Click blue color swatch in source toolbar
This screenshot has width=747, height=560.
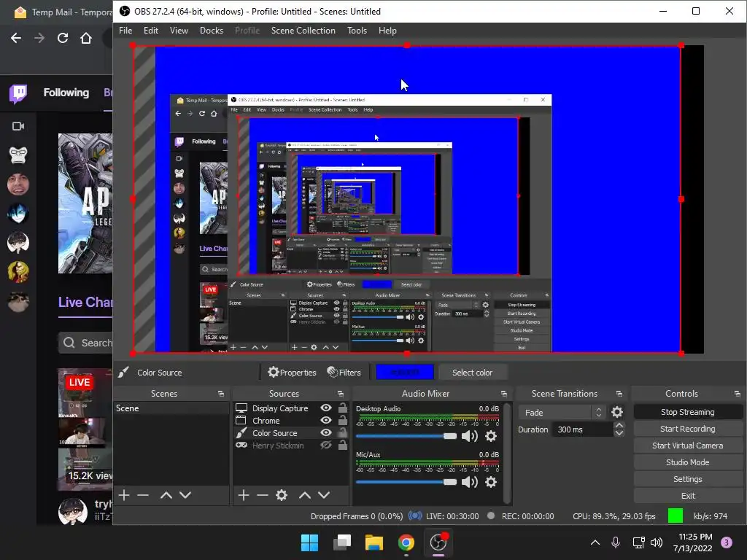(x=405, y=373)
